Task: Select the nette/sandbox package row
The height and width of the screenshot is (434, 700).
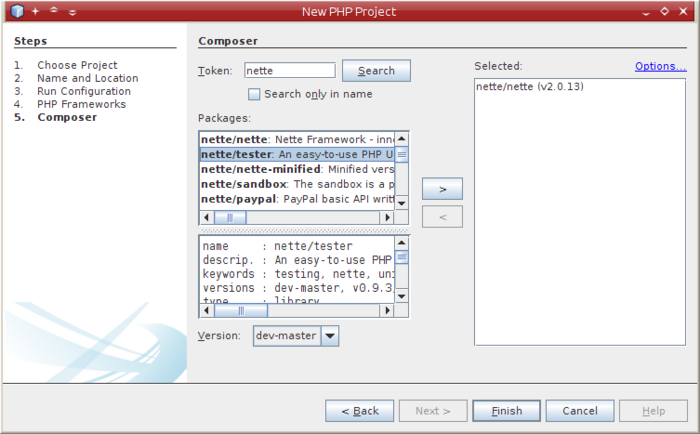Action: [297, 184]
